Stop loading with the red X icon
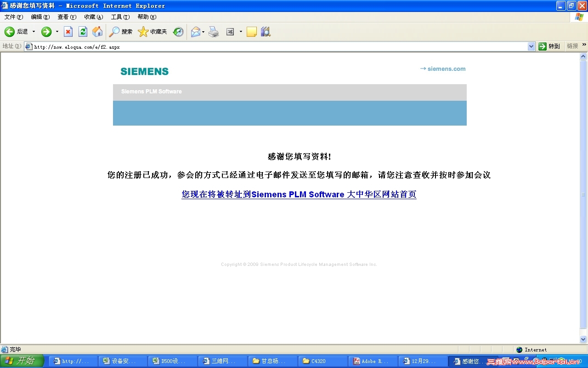Image resolution: width=588 pixels, height=368 pixels. pyautogui.click(x=68, y=32)
